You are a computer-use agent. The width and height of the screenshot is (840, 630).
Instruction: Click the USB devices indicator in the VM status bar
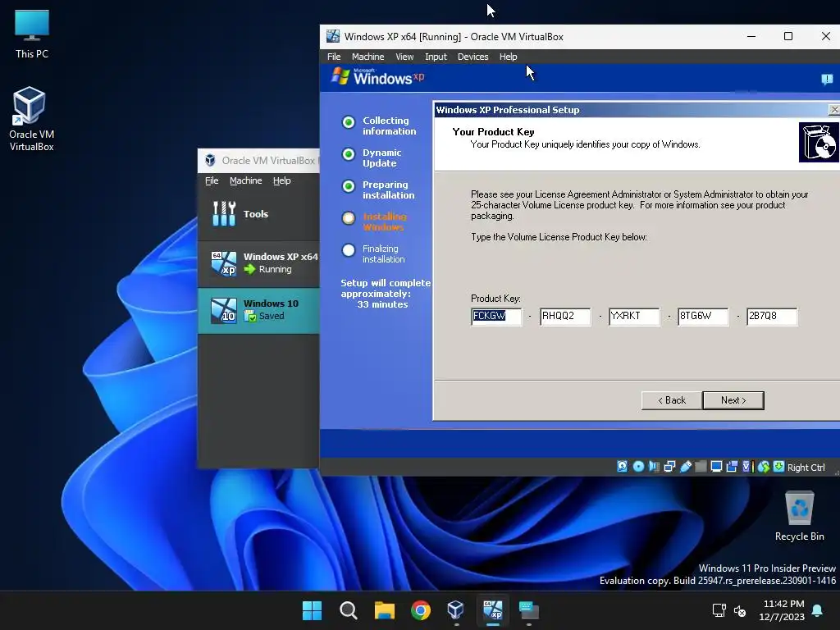click(x=685, y=467)
